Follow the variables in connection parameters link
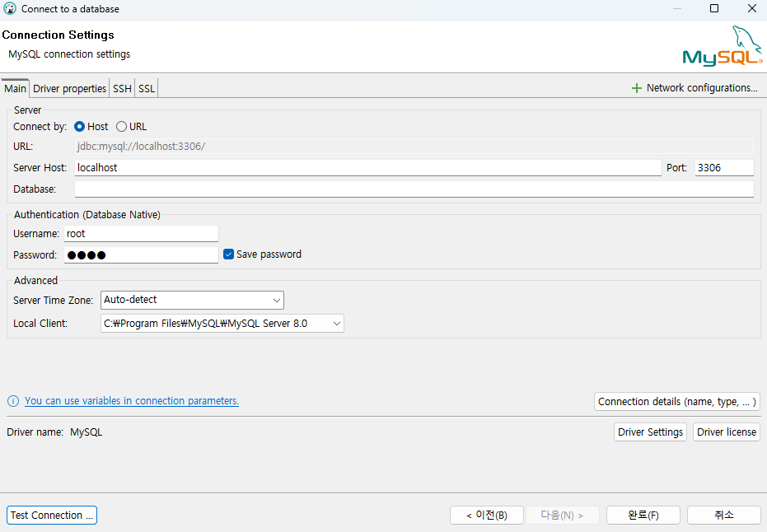The width and height of the screenshot is (767, 532). (132, 401)
